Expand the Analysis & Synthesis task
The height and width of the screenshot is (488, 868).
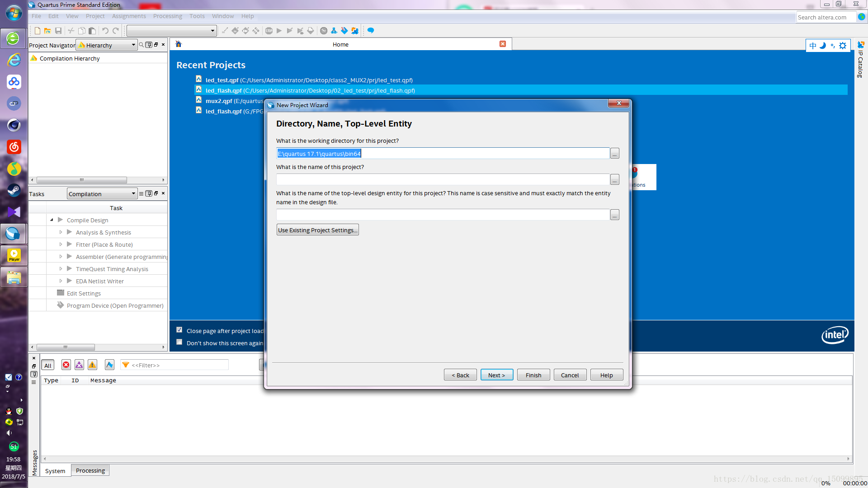click(x=61, y=232)
